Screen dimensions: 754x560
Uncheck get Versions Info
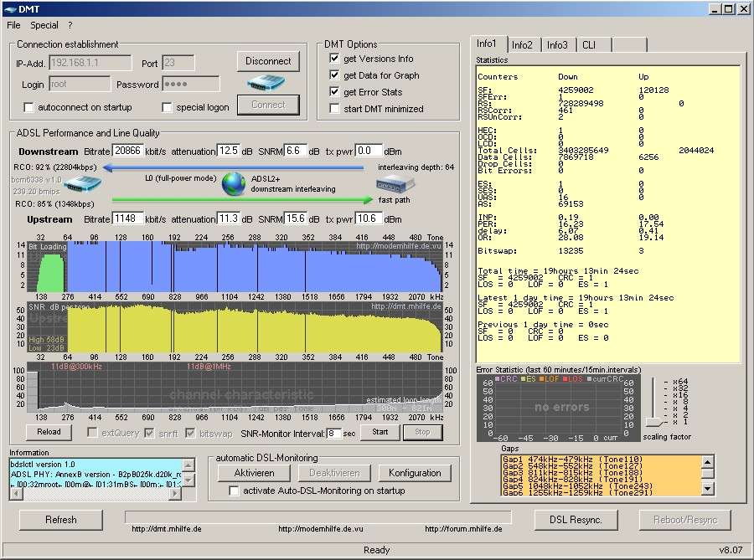click(334, 59)
